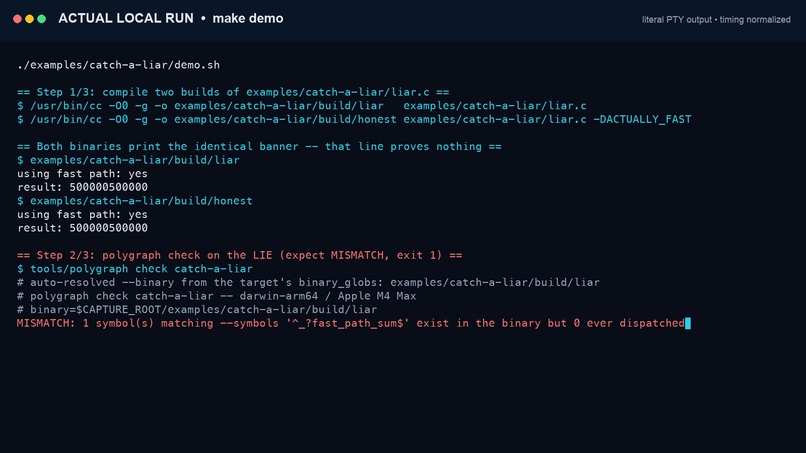Click the red 'MISMATCH: 1 symbol(s)' error line
This screenshot has width=806, height=453.
[351, 323]
